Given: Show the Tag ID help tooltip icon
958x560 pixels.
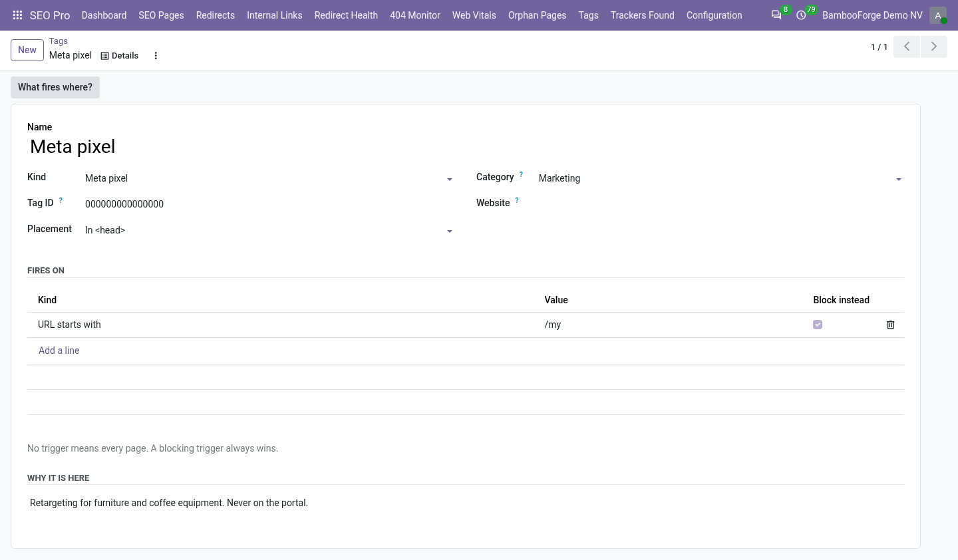Looking at the screenshot, I should click(x=61, y=200).
